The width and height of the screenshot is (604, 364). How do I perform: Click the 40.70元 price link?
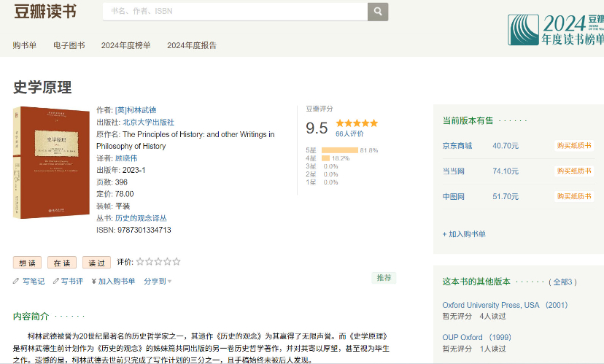pos(506,146)
